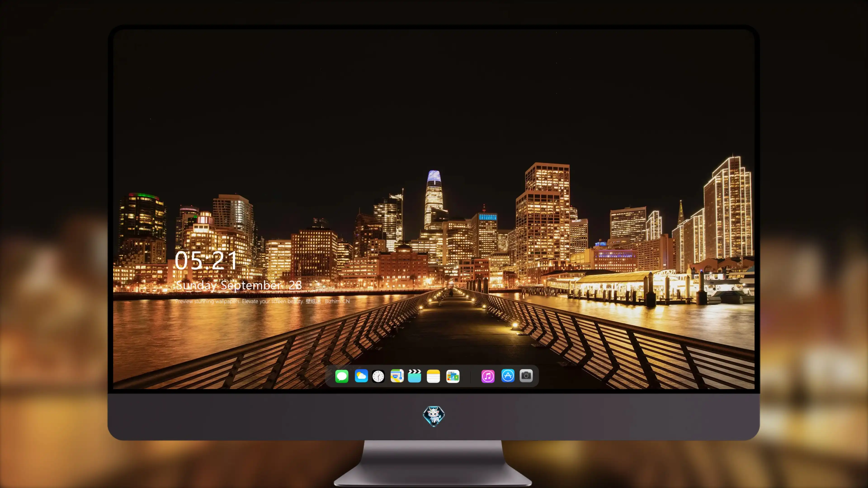868x488 pixels.
Task: Click the "Preview stunning wallpapers" caption text
Action: tap(262, 301)
